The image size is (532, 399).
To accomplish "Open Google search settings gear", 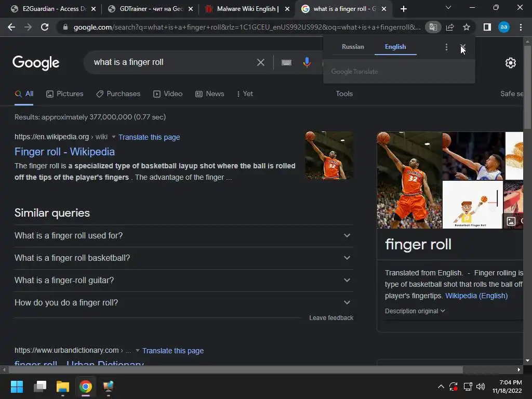I will click(511, 63).
